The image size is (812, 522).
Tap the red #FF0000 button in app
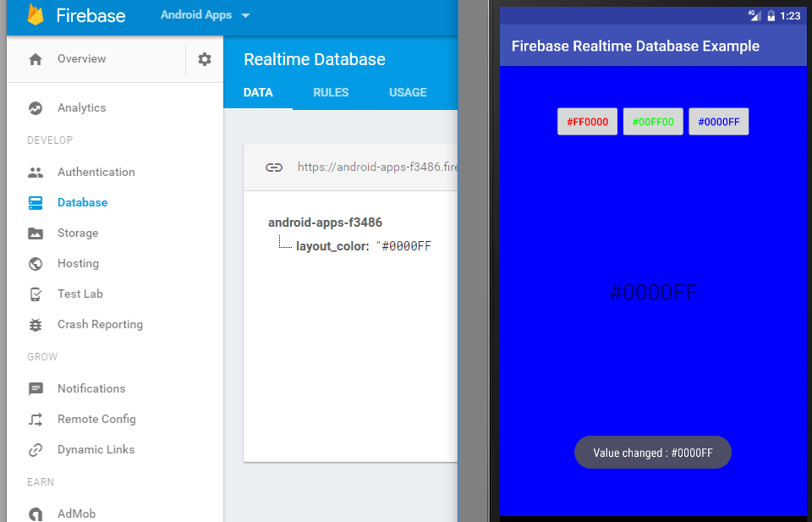click(x=587, y=122)
